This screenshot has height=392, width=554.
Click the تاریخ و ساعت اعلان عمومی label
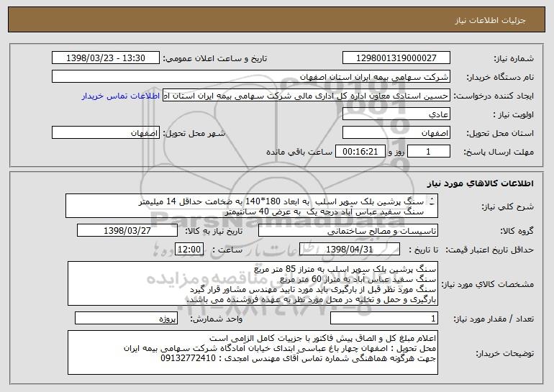pyautogui.click(x=215, y=59)
